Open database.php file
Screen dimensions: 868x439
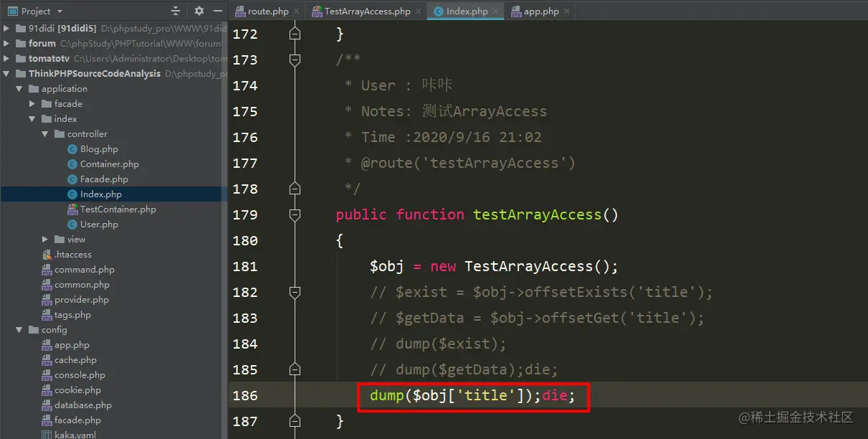[83, 405]
